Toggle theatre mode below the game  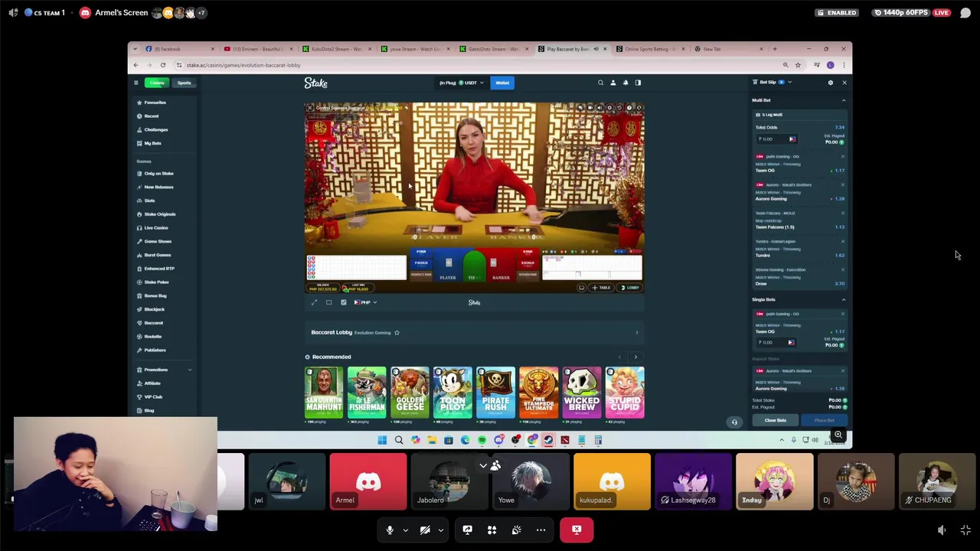pos(328,302)
